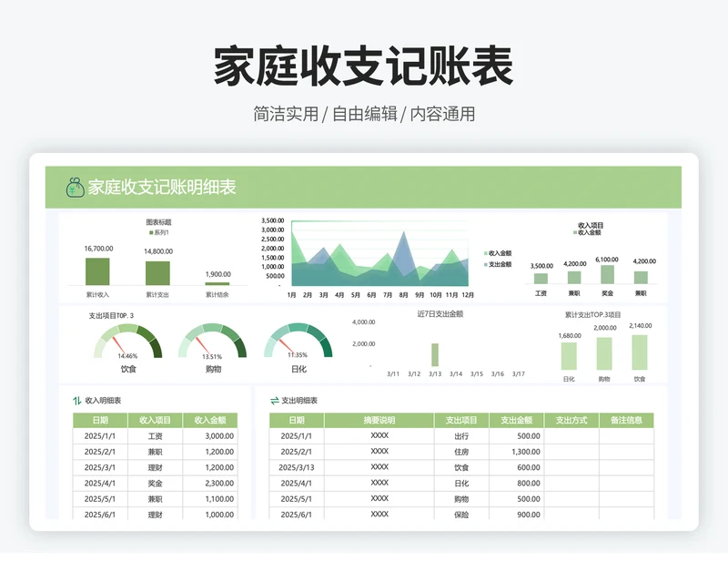Screen dimensions: 728x561
Task: Click the 系列1 legend entry
Action: point(158,232)
